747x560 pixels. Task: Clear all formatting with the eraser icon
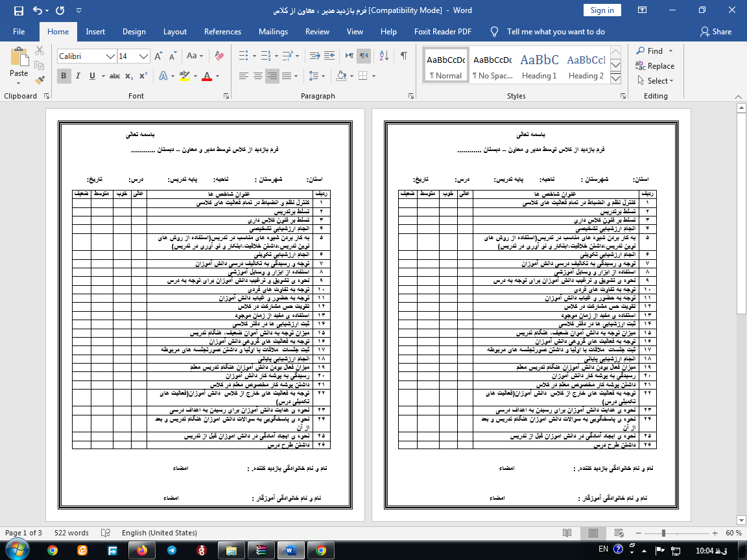click(219, 56)
